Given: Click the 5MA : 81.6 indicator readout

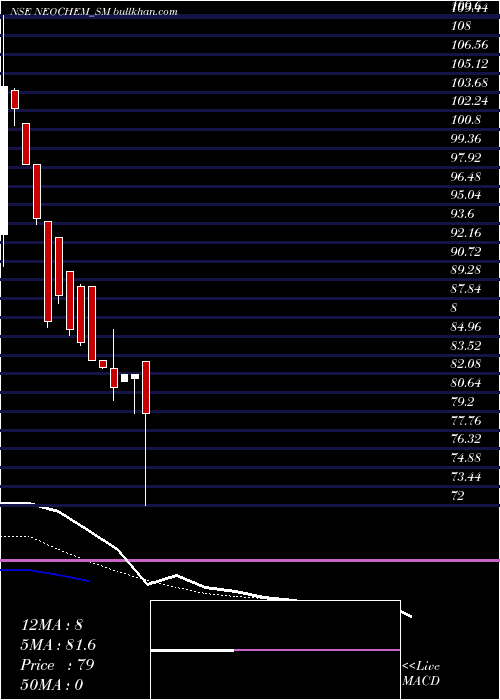Looking at the screenshot, I should coord(58,645).
